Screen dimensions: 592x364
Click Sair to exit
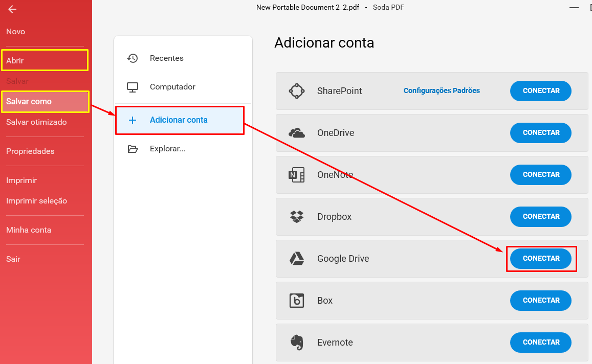(x=13, y=259)
